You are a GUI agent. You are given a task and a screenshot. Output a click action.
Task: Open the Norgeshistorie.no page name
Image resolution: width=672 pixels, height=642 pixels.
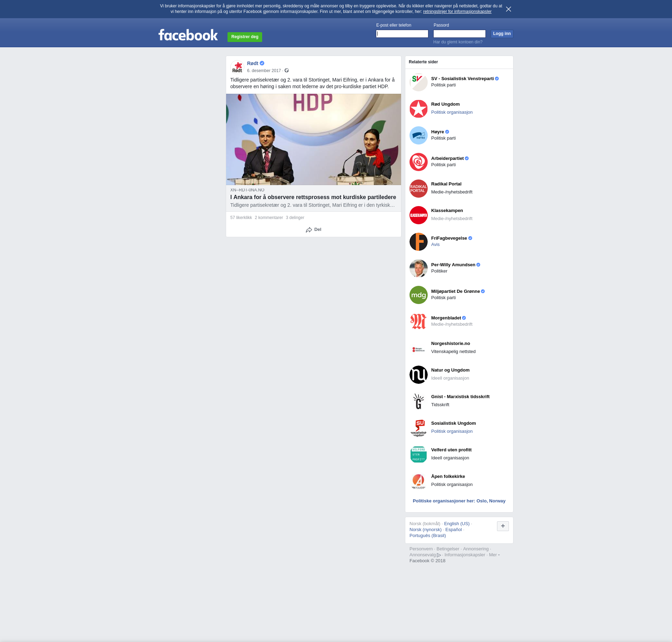450,344
